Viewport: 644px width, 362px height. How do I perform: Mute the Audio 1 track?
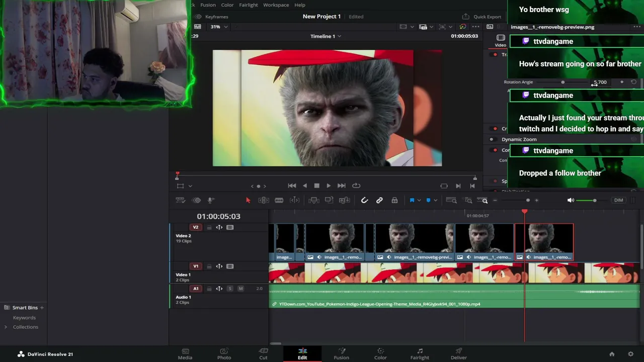pyautogui.click(x=240, y=289)
